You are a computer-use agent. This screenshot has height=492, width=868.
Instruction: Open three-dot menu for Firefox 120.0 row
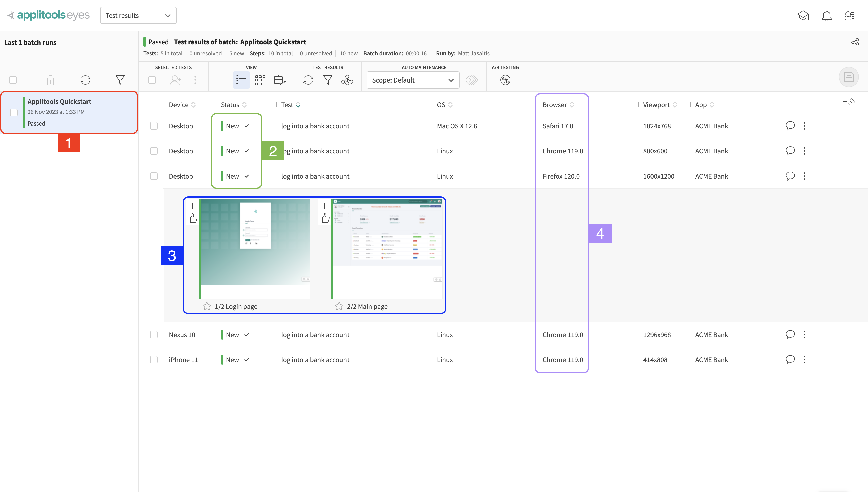tap(804, 176)
